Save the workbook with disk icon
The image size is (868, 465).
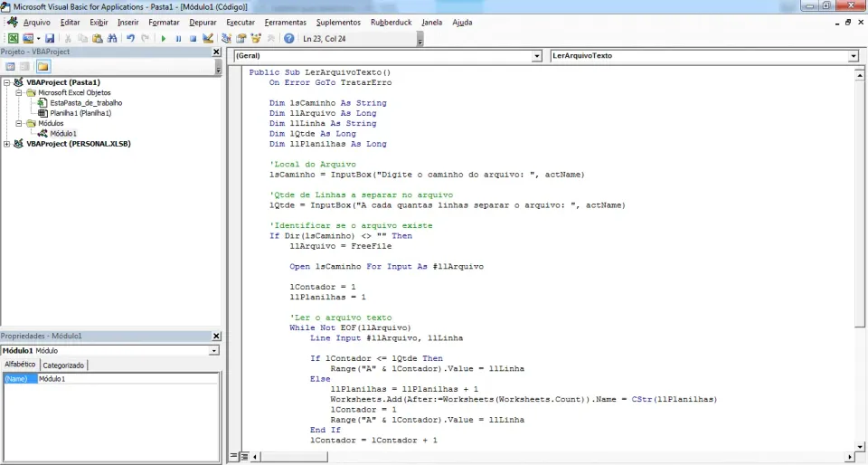[50, 38]
